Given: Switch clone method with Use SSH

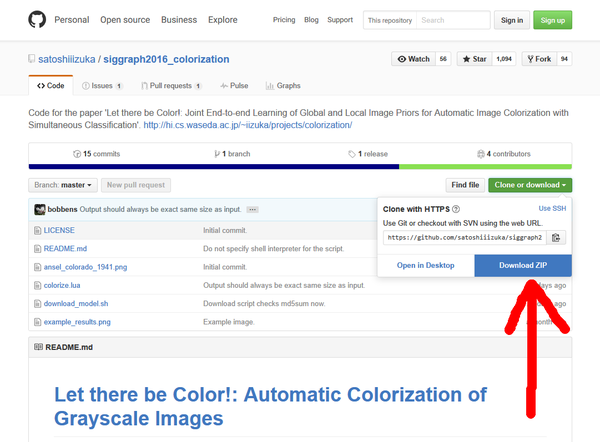Looking at the screenshot, I should [x=552, y=209].
